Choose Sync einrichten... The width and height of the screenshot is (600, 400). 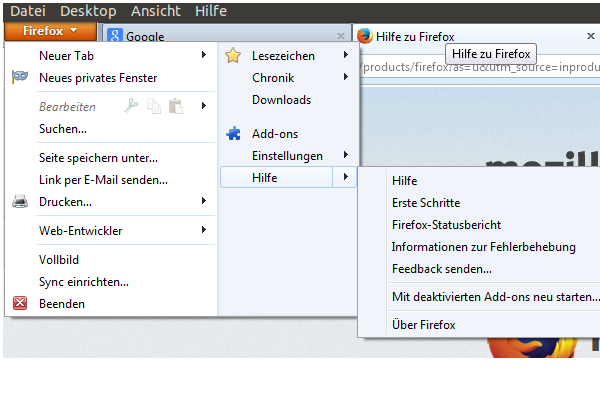[x=84, y=282]
